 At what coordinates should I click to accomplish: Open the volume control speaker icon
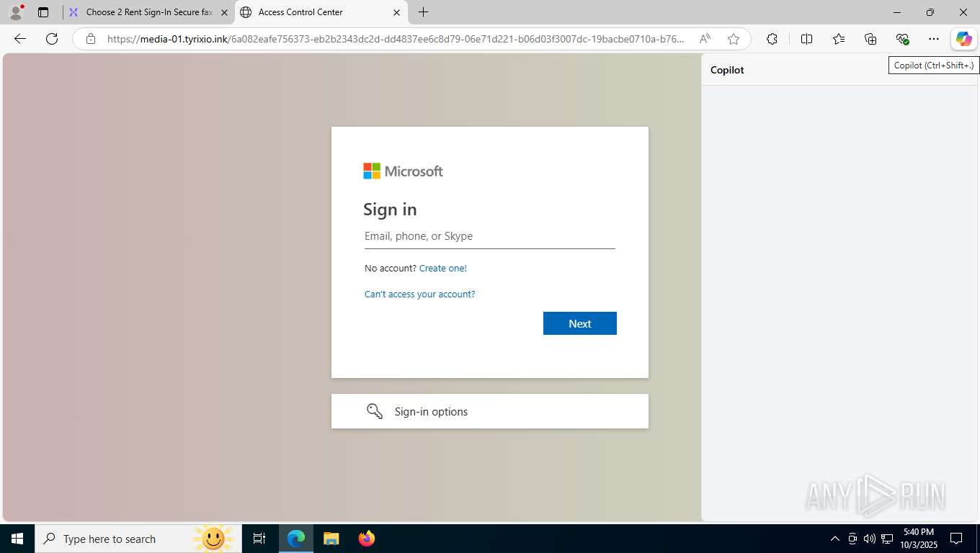(870, 539)
